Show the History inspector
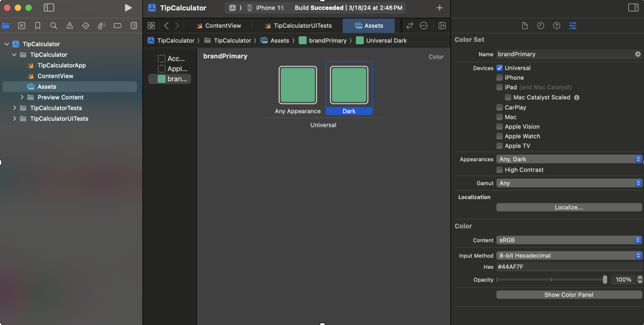 (x=541, y=26)
